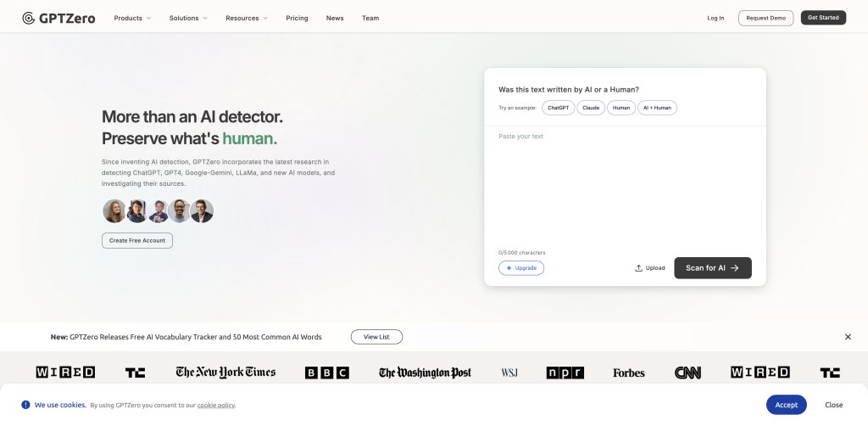Click the Get Started button
The image size is (868, 426).
pyautogui.click(x=823, y=18)
